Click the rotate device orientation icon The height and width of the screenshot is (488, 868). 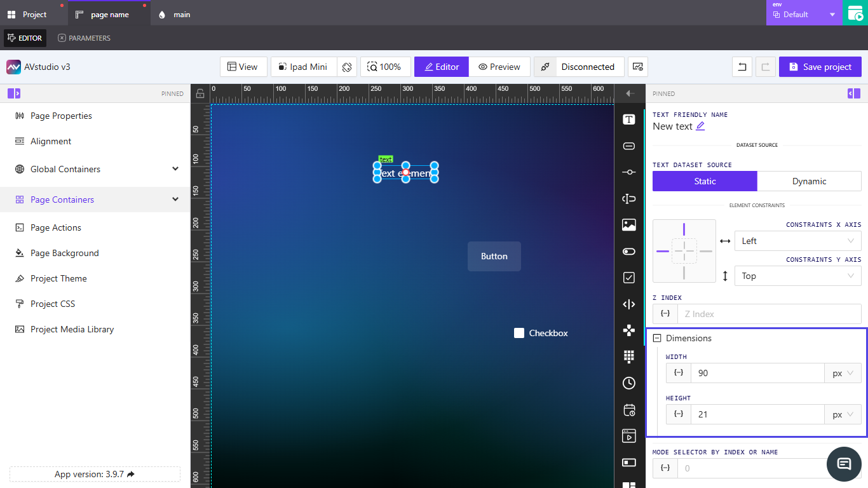pyautogui.click(x=346, y=67)
